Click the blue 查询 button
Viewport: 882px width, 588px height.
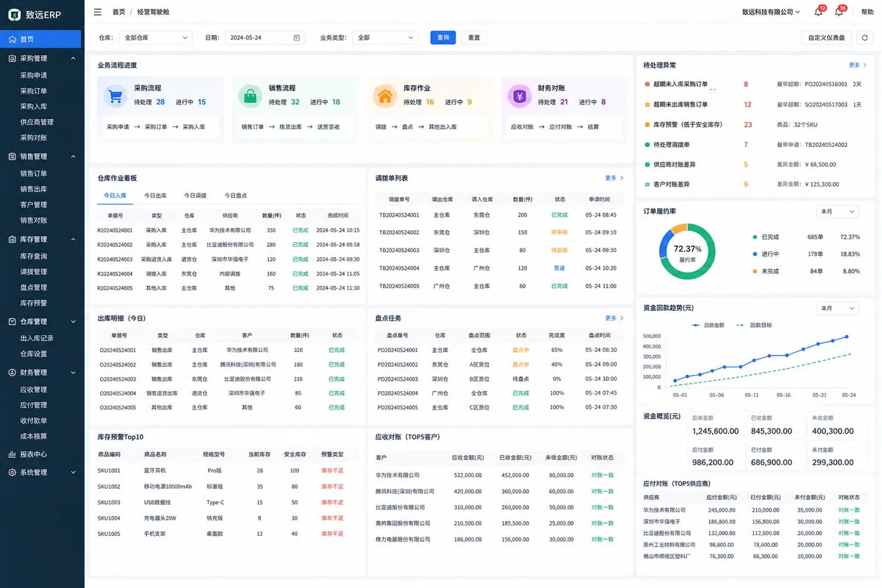click(x=443, y=37)
